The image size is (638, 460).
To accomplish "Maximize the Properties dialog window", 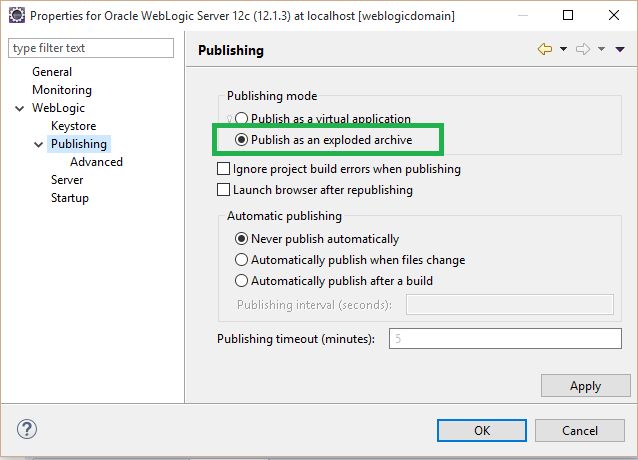I will click(568, 15).
